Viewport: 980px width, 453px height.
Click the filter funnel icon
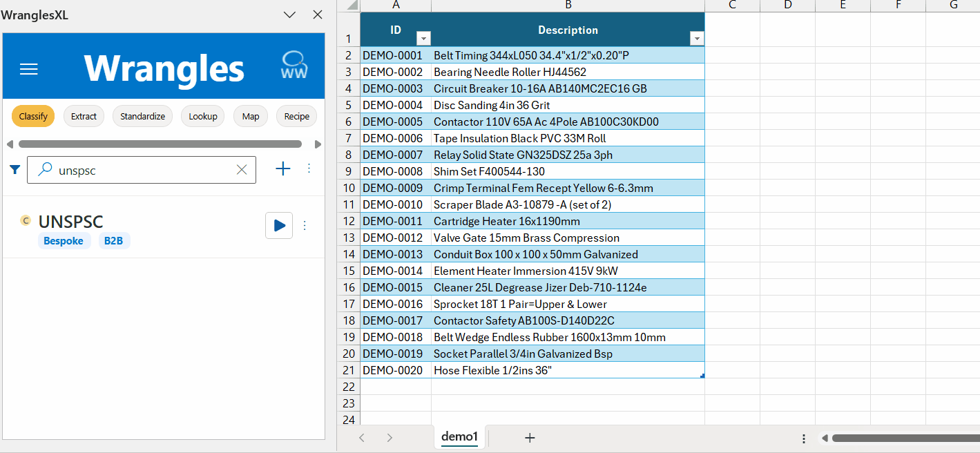point(15,169)
